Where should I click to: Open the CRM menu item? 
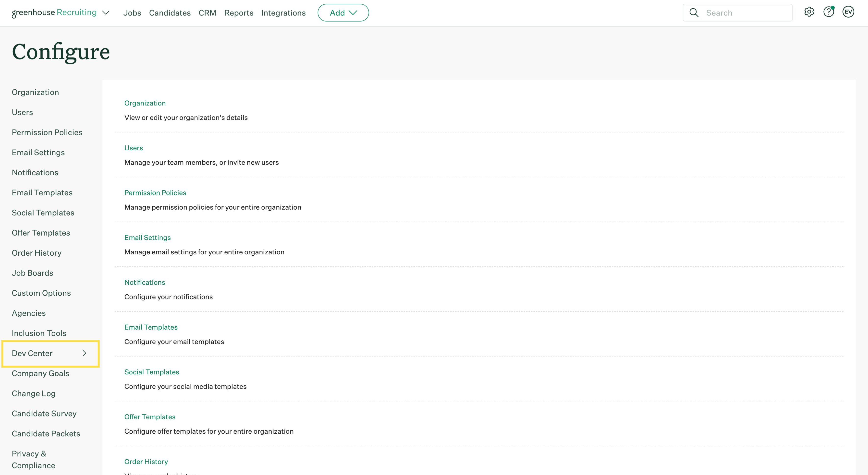tap(207, 13)
